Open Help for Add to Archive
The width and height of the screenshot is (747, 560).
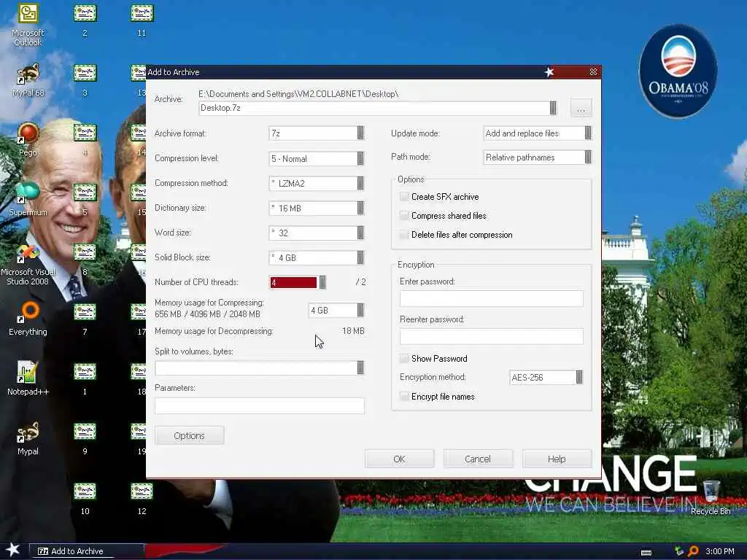[557, 459]
